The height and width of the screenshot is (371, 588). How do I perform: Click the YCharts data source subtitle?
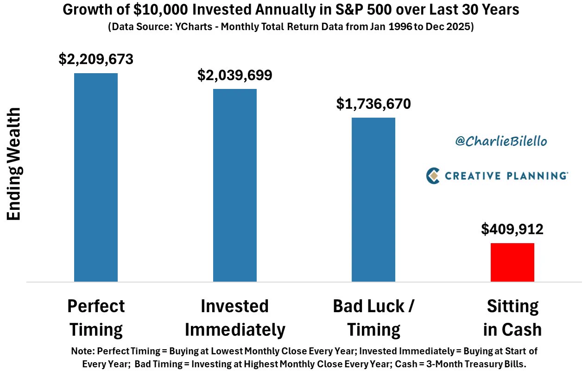(291, 27)
